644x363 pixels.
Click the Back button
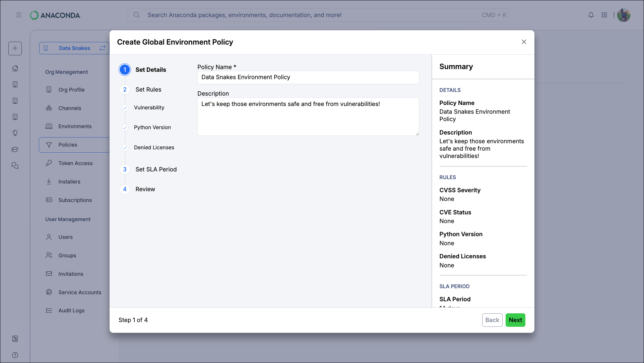492,320
